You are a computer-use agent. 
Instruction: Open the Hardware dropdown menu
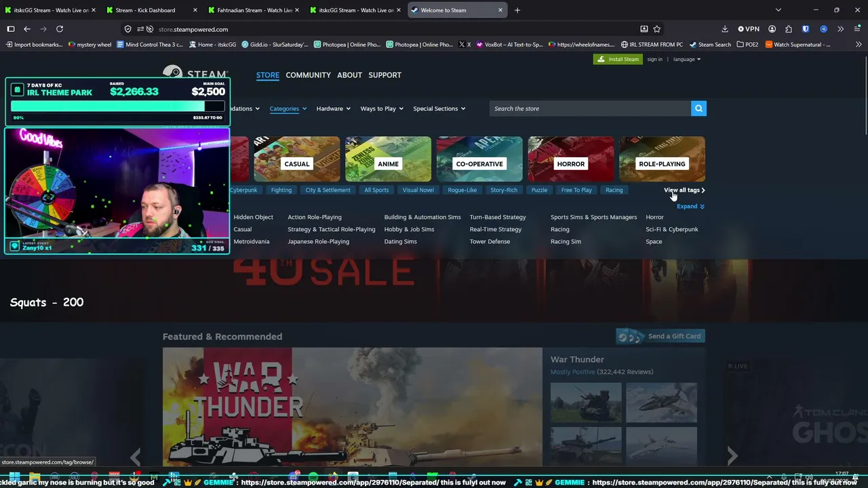tap(333, 108)
